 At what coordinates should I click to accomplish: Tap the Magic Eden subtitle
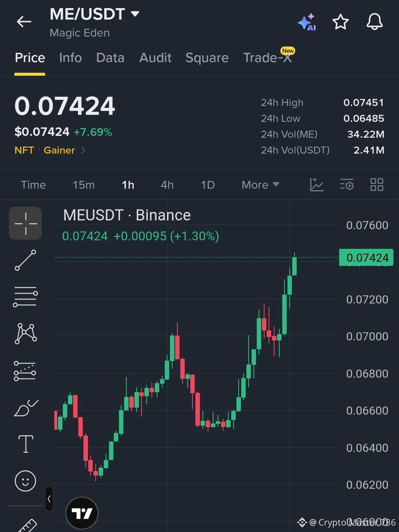(79, 33)
